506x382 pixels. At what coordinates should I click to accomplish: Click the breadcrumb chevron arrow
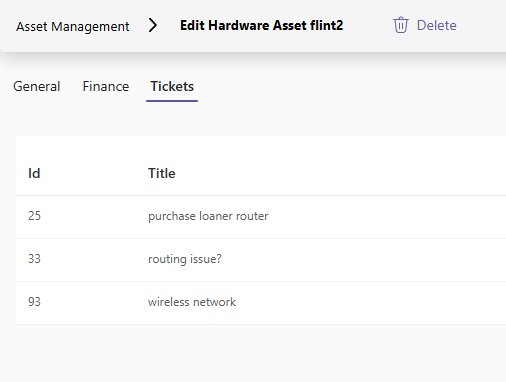coord(153,25)
